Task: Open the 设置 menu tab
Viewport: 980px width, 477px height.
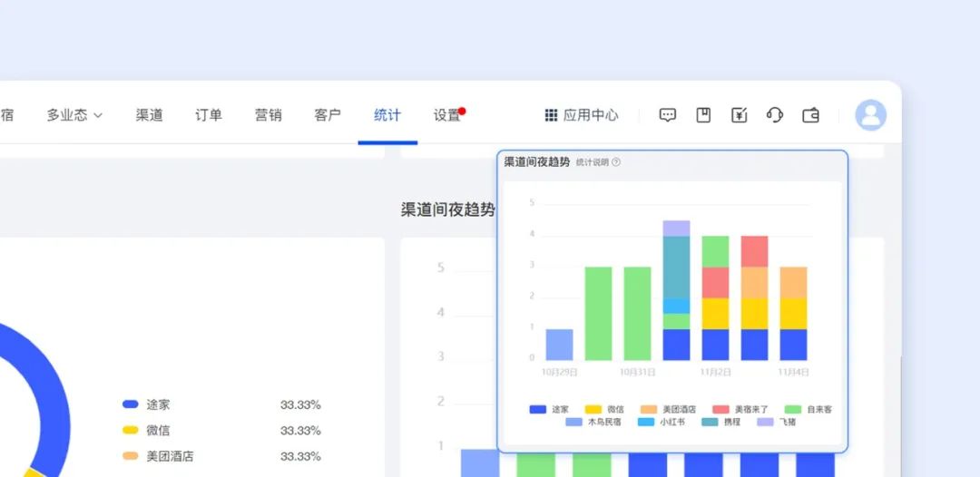Action: point(446,115)
